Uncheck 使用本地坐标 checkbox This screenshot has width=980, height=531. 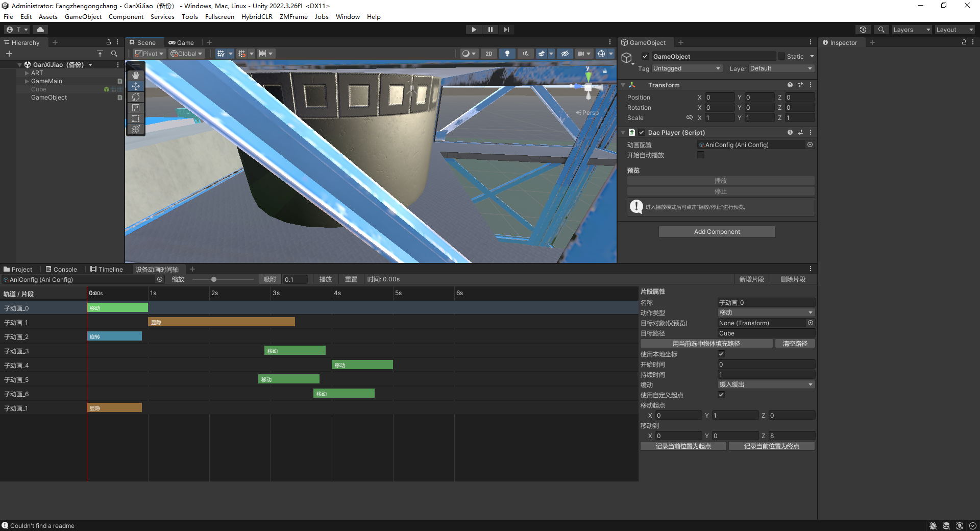[x=721, y=354]
